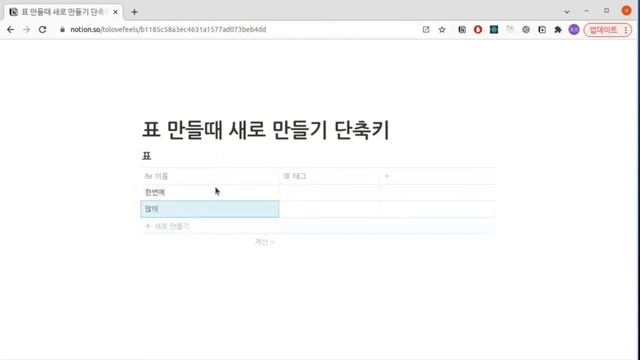Screen dimensions: 640x360
Task: Close the browser with the orange button
Action: [x=627, y=11]
